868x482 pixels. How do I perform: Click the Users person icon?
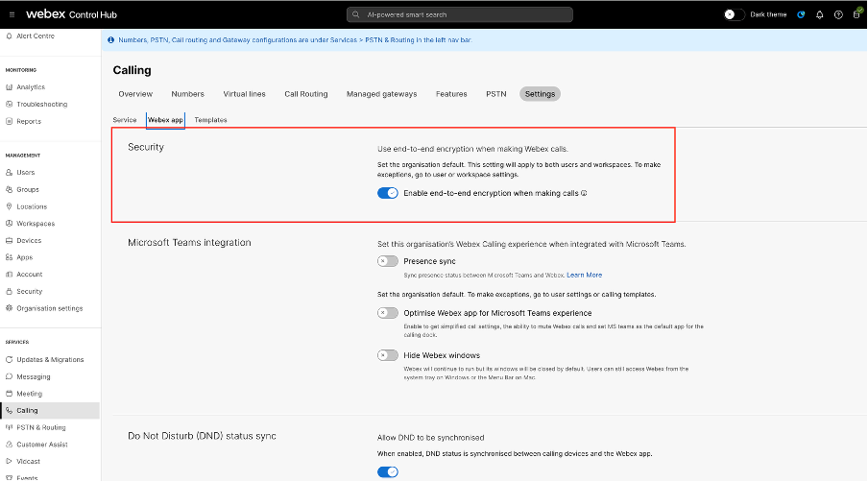[9, 172]
